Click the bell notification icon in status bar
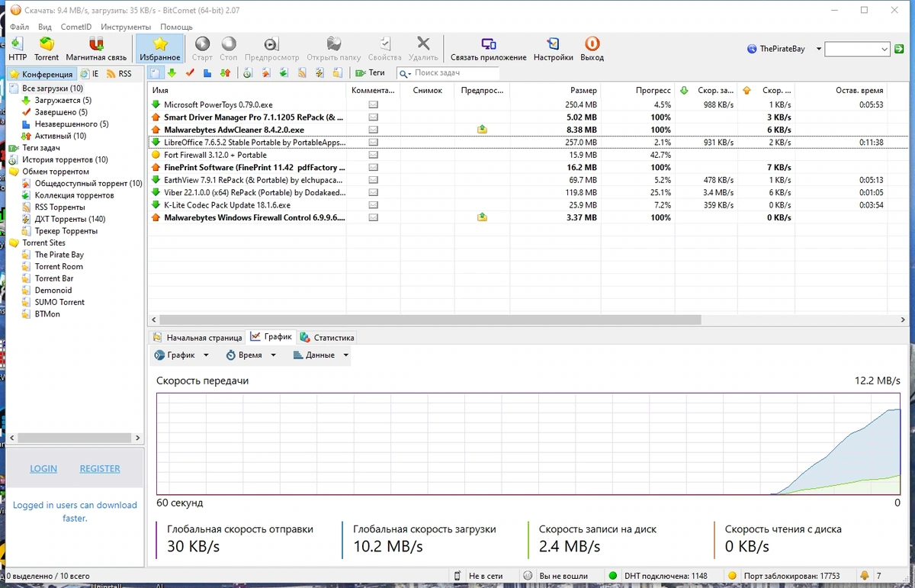The width and height of the screenshot is (915, 588). tap(865, 576)
